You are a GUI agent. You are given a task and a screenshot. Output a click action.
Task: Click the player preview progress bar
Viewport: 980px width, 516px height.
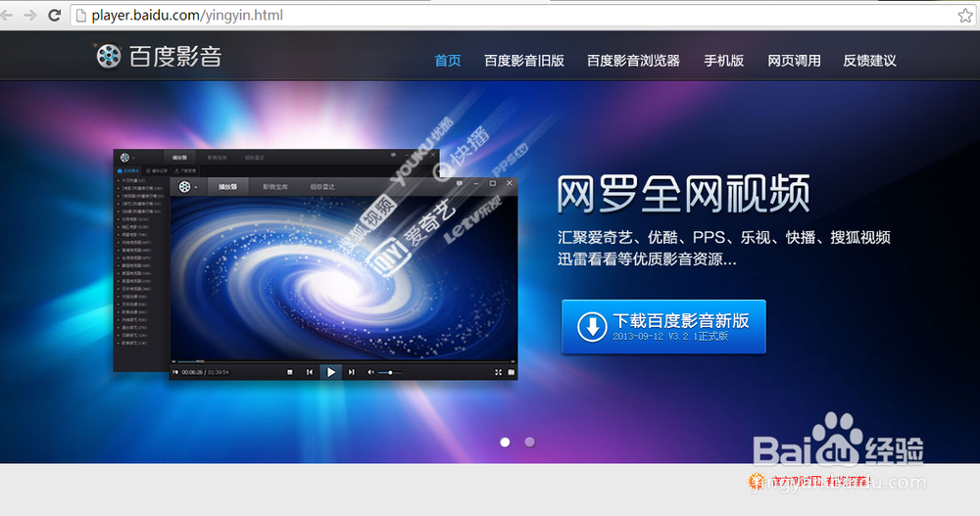coord(343,361)
